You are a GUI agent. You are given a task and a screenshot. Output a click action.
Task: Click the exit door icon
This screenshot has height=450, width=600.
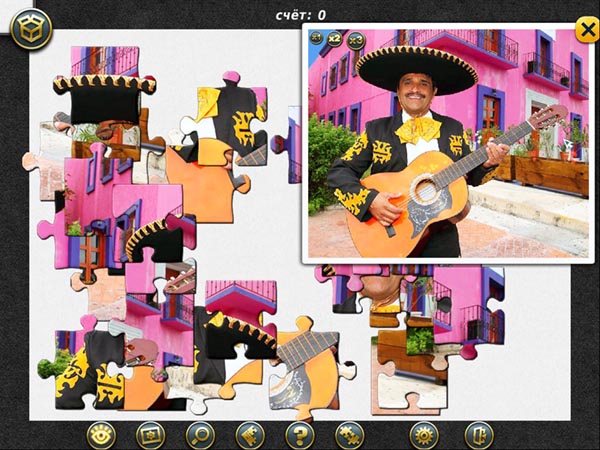(x=479, y=435)
